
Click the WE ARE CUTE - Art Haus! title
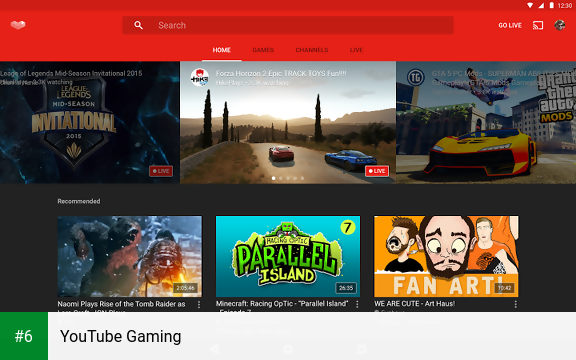coord(414,304)
